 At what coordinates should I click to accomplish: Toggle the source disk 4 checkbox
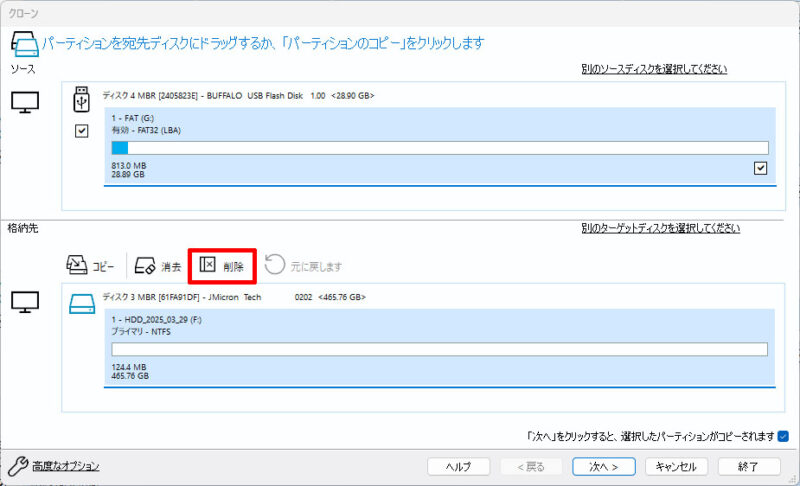82,131
